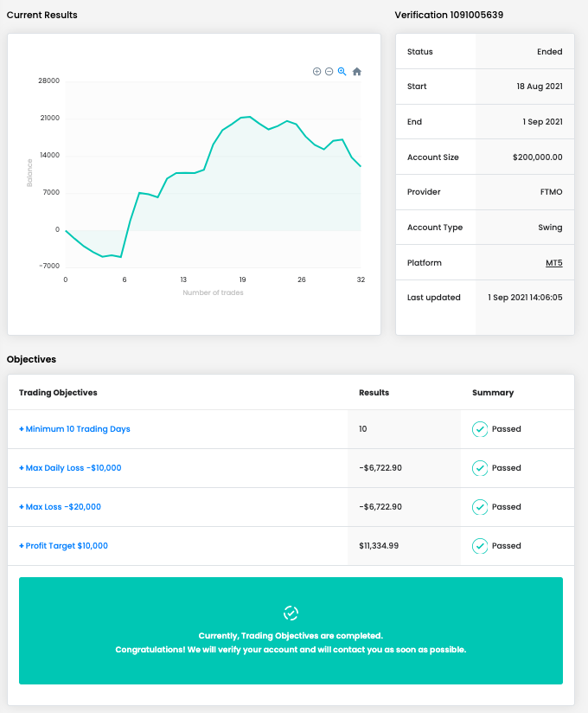The width and height of the screenshot is (588, 713).
Task: Click the Number of trades axis label
Action: click(x=213, y=292)
